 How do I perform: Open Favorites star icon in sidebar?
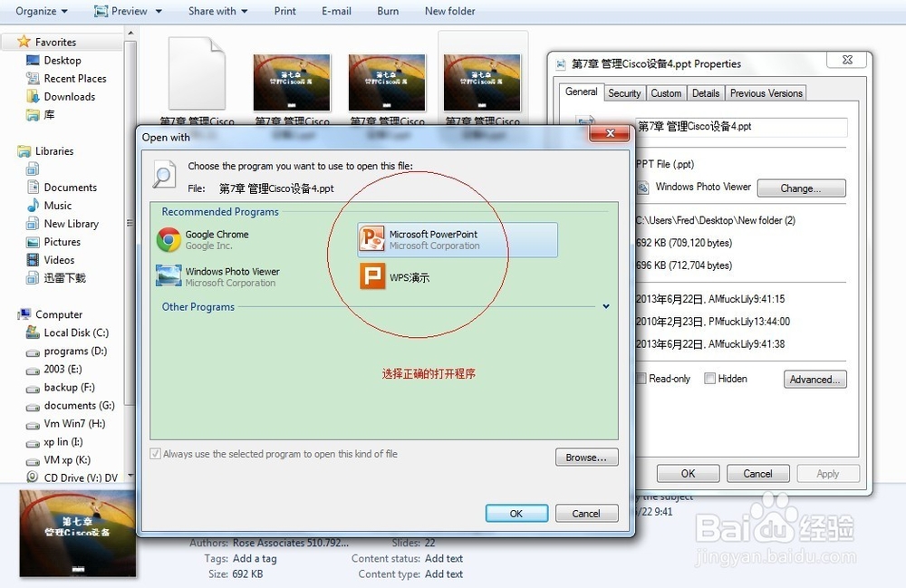coord(24,42)
